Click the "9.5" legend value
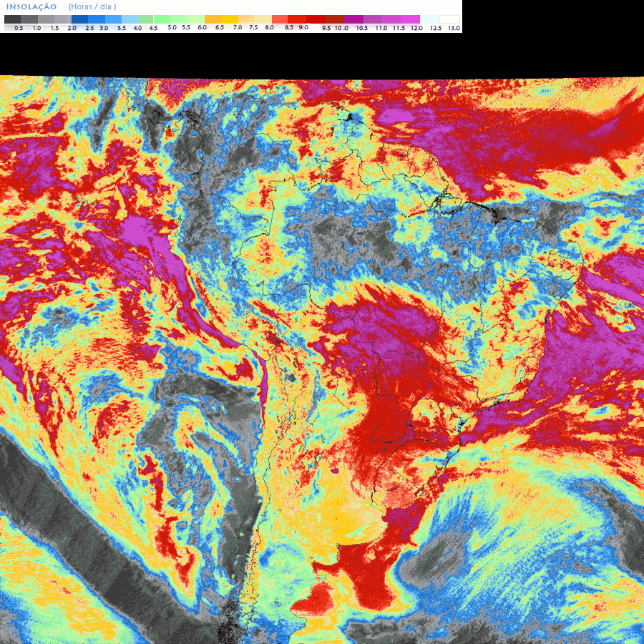Screen dimensions: 644x644 tap(326, 28)
